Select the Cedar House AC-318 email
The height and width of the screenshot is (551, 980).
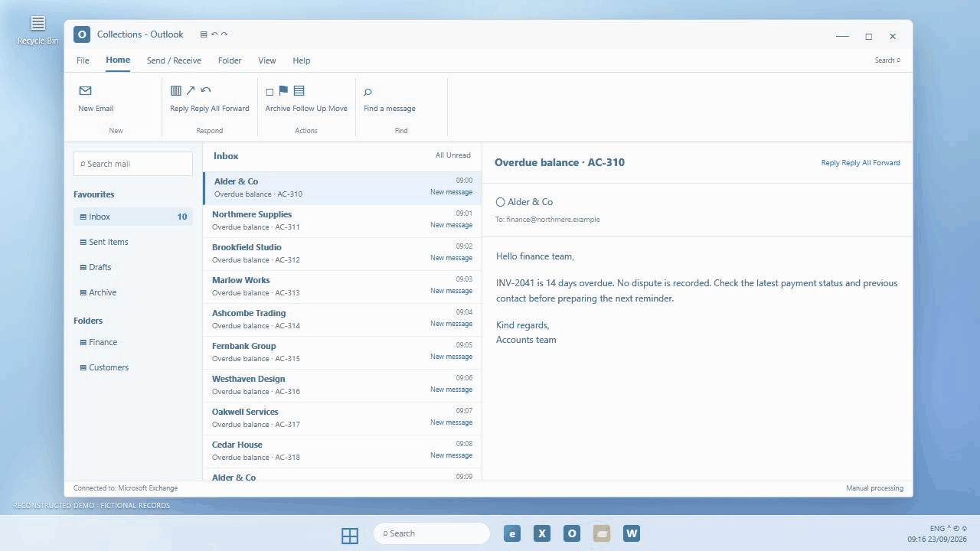[342, 452]
